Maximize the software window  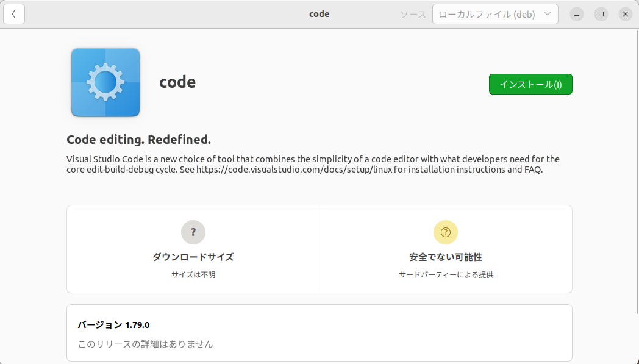pyautogui.click(x=601, y=14)
